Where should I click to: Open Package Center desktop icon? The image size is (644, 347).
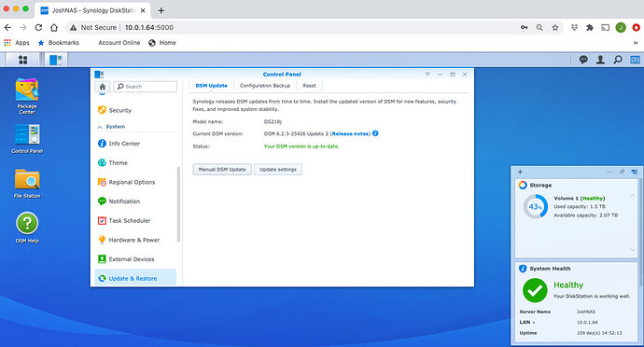coord(27,96)
